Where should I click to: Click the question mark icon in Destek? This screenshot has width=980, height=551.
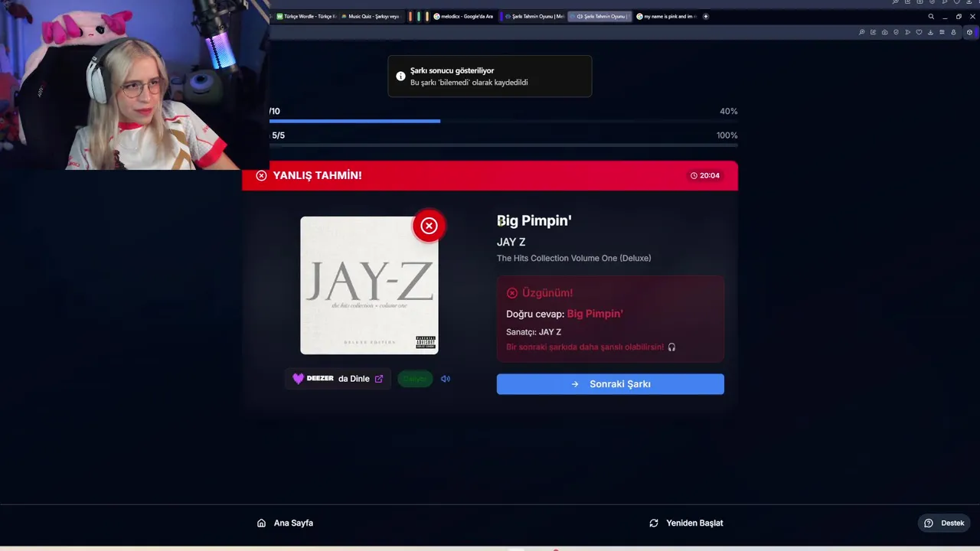[x=929, y=523]
